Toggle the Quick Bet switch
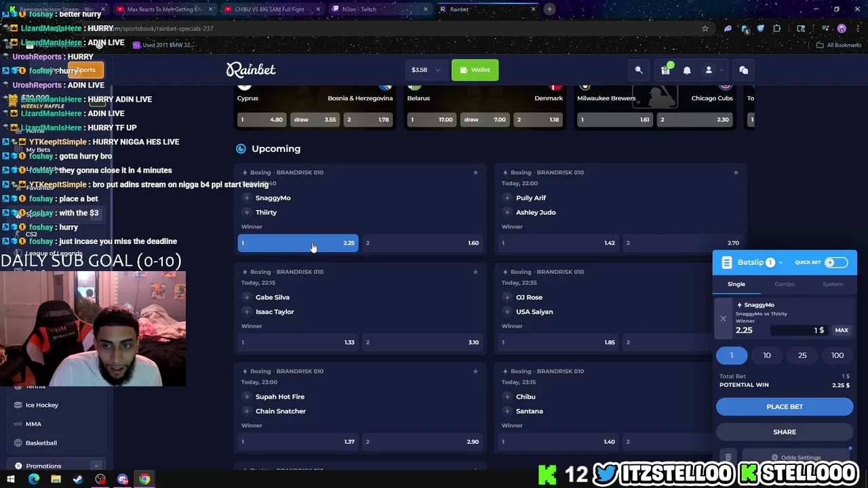 (835, 262)
